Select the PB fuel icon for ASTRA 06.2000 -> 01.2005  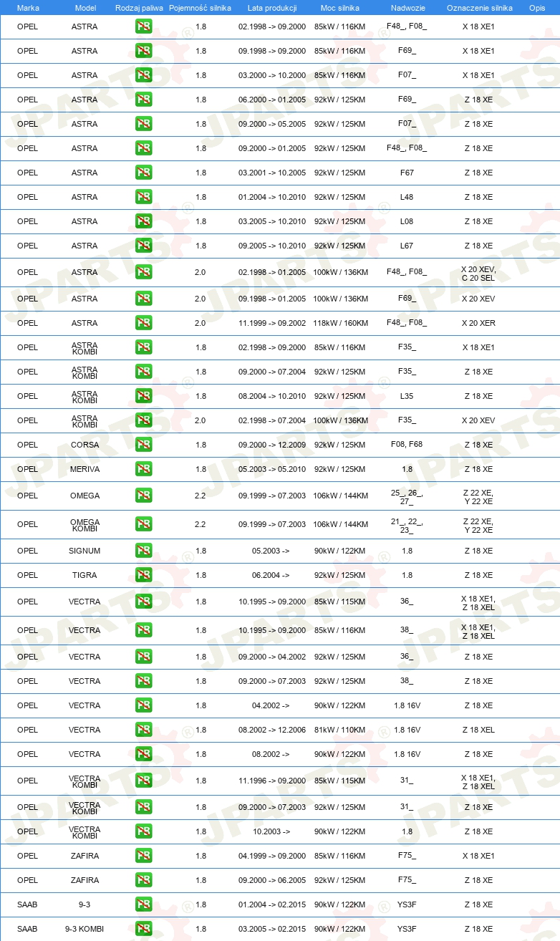pyautogui.click(x=143, y=100)
